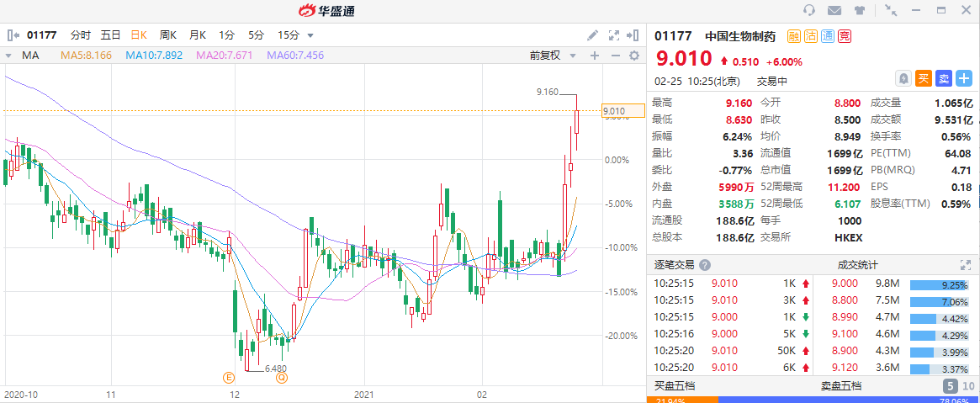
Task: Expand the MA indicator dropdown
Action: click(x=8, y=56)
